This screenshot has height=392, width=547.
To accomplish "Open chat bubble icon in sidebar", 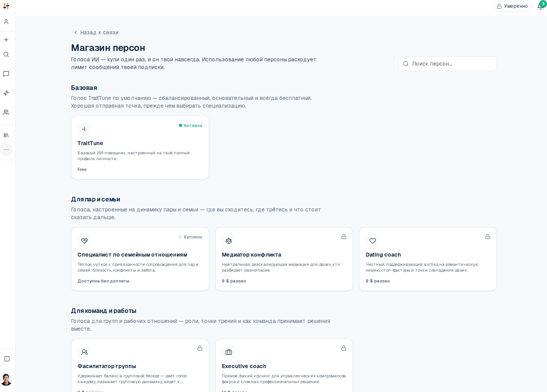I will pyautogui.click(x=6, y=74).
